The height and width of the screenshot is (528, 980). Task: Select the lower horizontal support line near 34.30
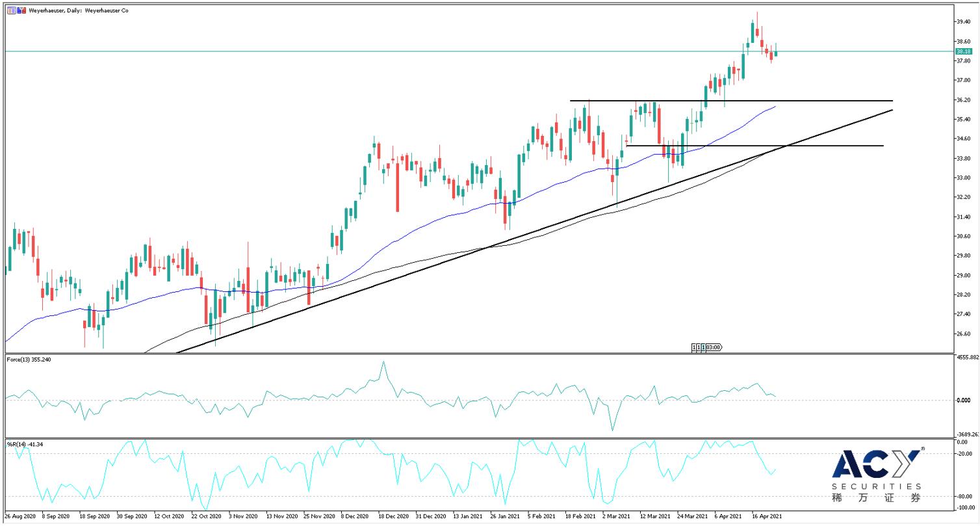(754, 146)
